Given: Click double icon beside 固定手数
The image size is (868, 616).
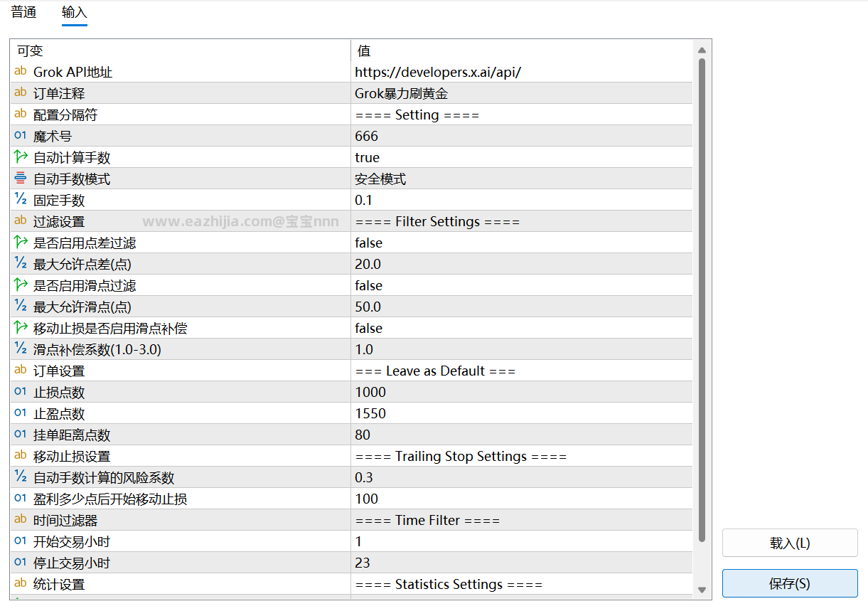Looking at the screenshot, I should [20, 200].
